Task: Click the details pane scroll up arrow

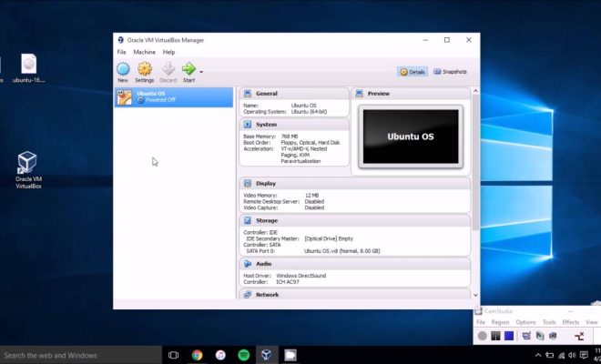Action: tap(475, 91)
